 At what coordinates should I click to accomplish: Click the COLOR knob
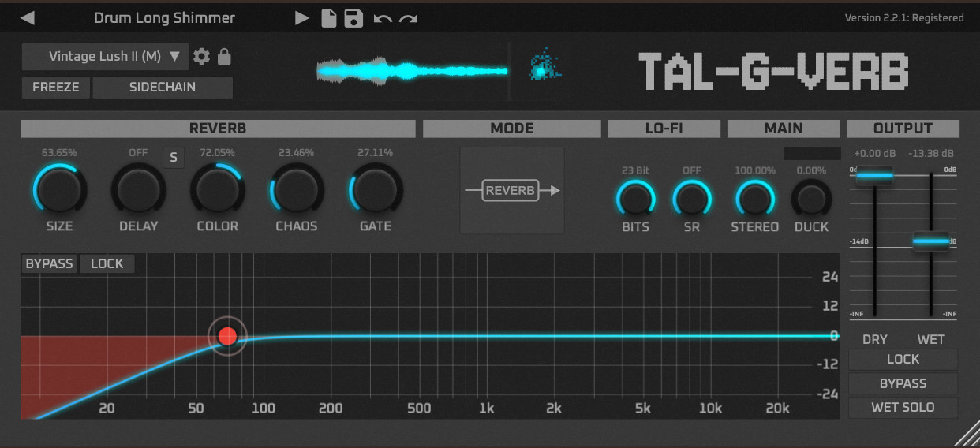pyautogui.click(x=217, y=190)
